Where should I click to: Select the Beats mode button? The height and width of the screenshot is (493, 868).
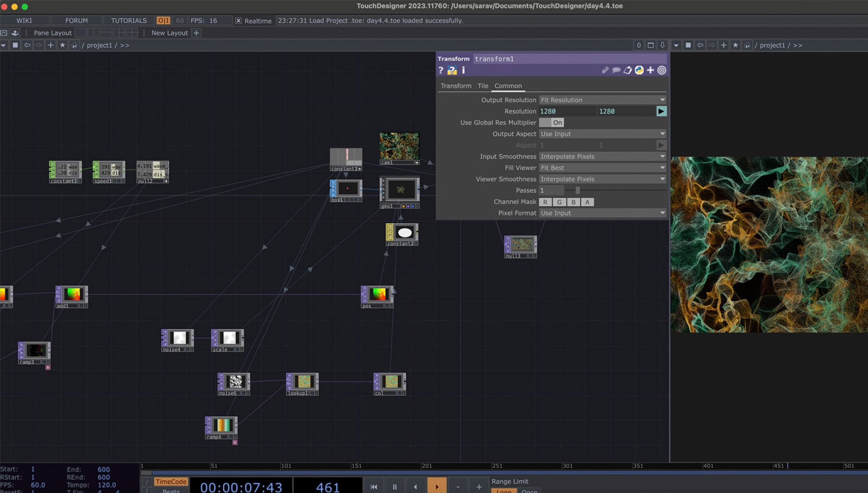171,491
